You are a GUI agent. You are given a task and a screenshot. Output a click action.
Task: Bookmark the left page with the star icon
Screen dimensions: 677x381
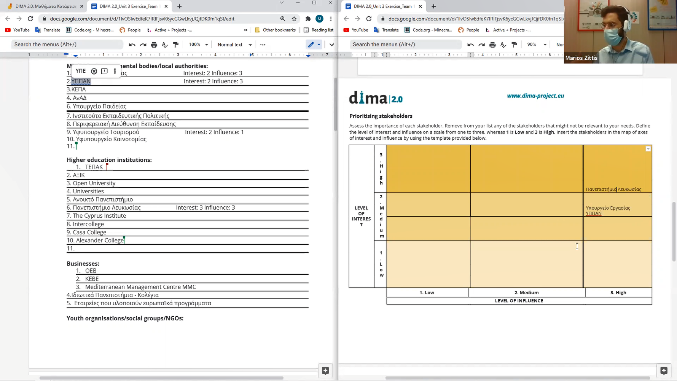tap(294, 19)
